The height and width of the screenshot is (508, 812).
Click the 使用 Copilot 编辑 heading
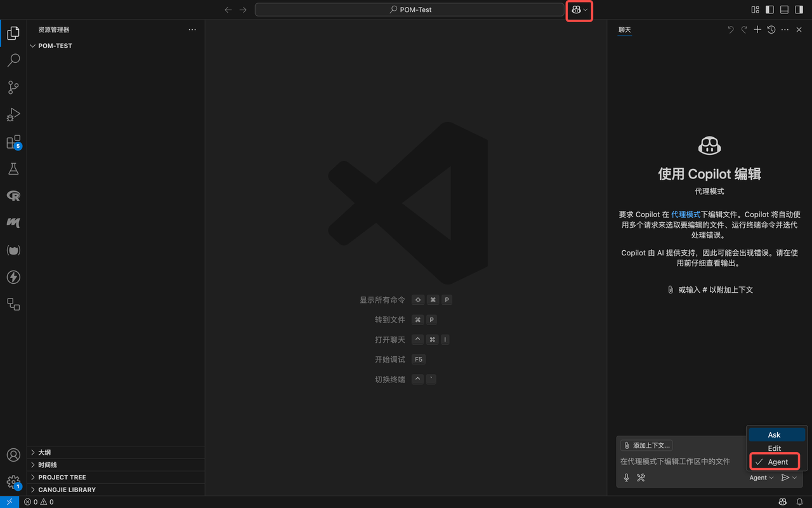point(709,174)
